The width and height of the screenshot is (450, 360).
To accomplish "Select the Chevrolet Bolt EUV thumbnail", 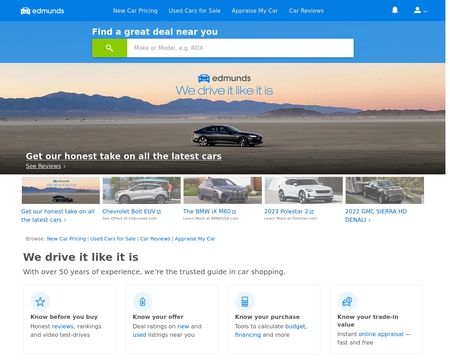I will point(142,190).
